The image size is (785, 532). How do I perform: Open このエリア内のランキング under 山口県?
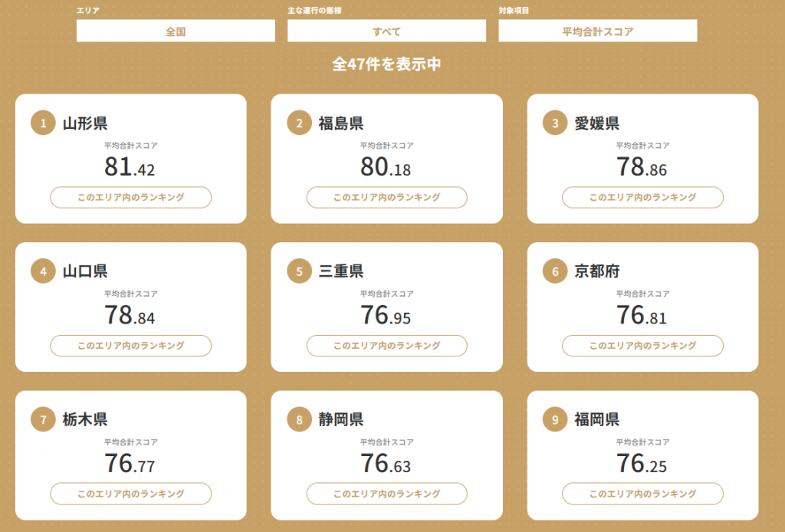pyautogui.click(x=131, y=346)
